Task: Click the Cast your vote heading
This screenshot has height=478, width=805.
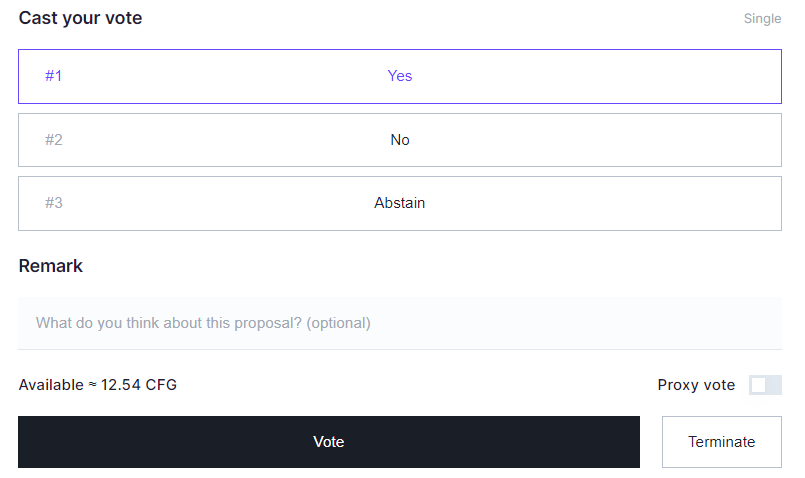Action: tap(80, 18)
